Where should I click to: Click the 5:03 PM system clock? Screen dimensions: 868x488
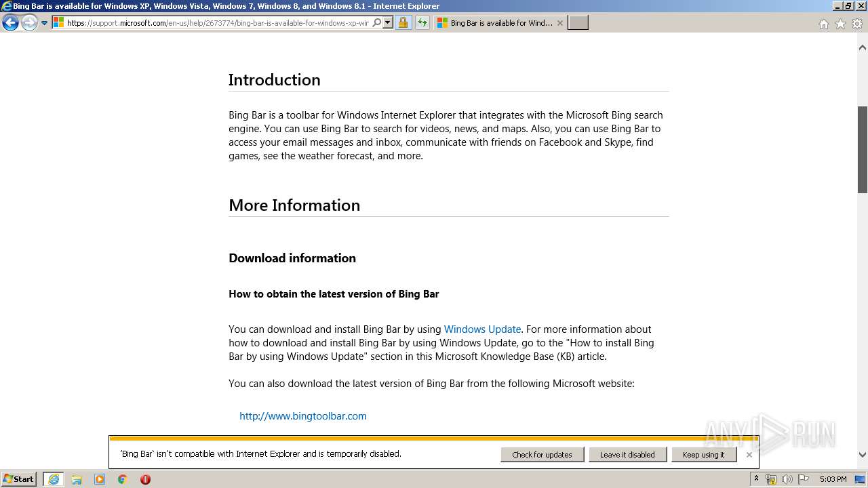pos(833,479)
